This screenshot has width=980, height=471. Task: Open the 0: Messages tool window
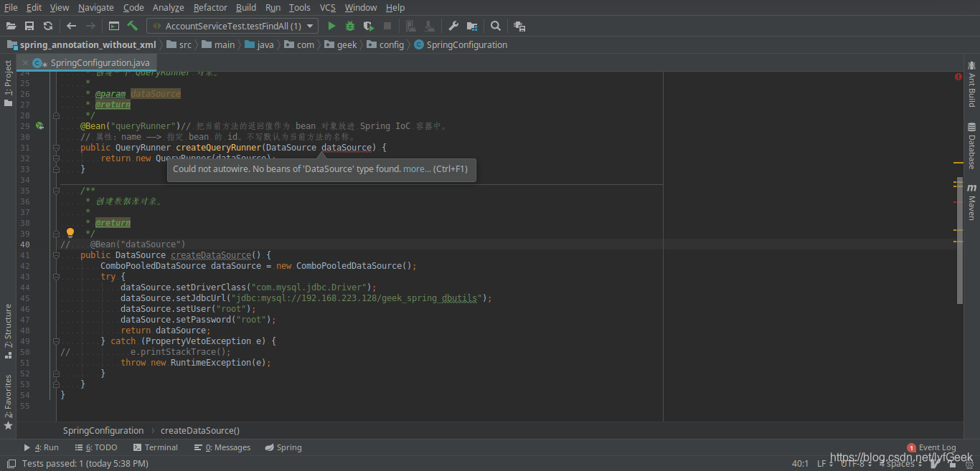click(222, 447)
